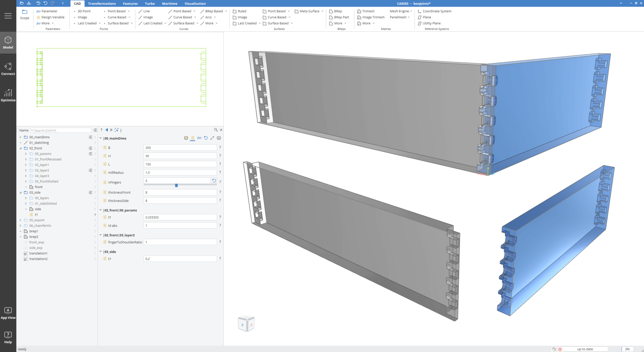The width and height of the screenshot is (644, 352).
Task: Expand the 02_layer1 folder
Action: (26, 165)
